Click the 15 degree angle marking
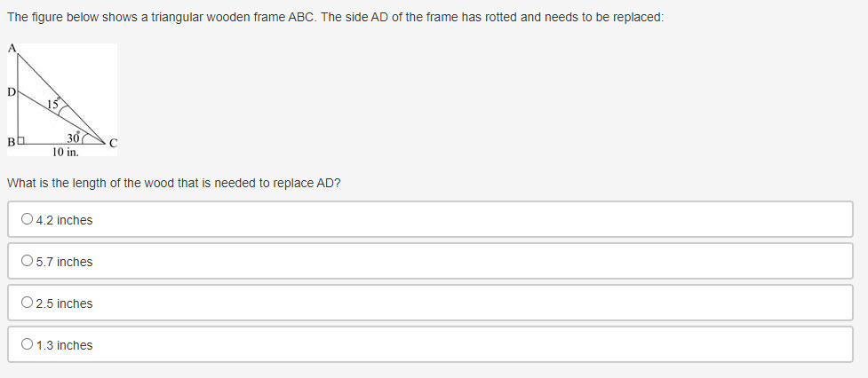 52,105
